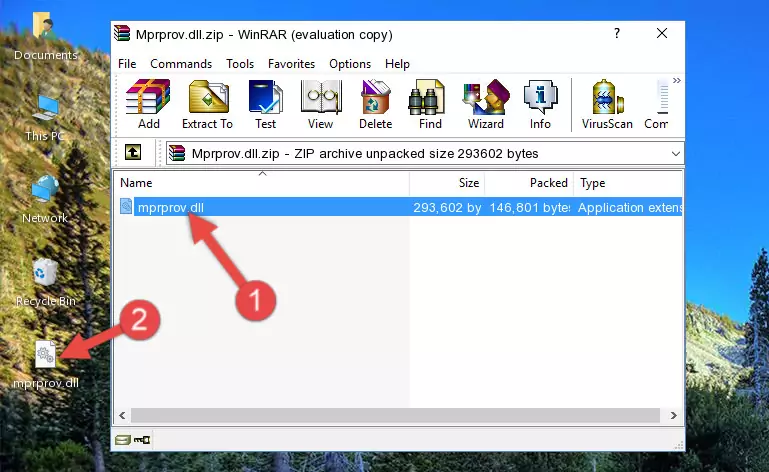The width and height of the screenshot is (769, 472).
Task: Expand hidden toolbar items chevron
Action: pos(677,80)
